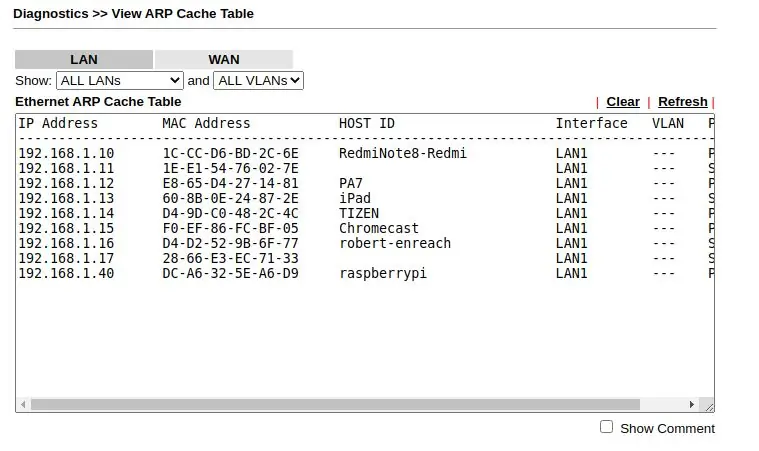
Task: Click the right scroll arrow of horizontal scrollbar
Action: pos(692,404)
